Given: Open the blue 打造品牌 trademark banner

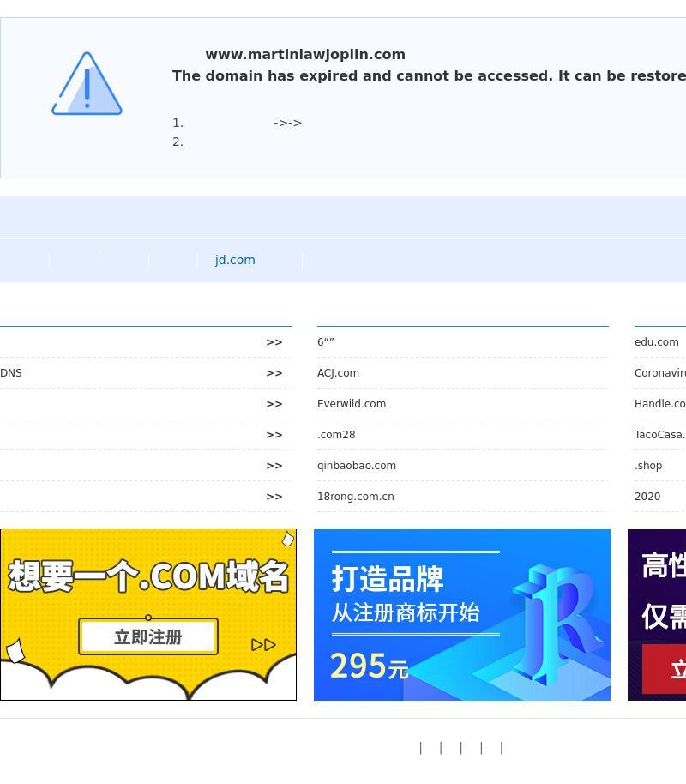Looking at the screenshot, I should click(462, 615).
